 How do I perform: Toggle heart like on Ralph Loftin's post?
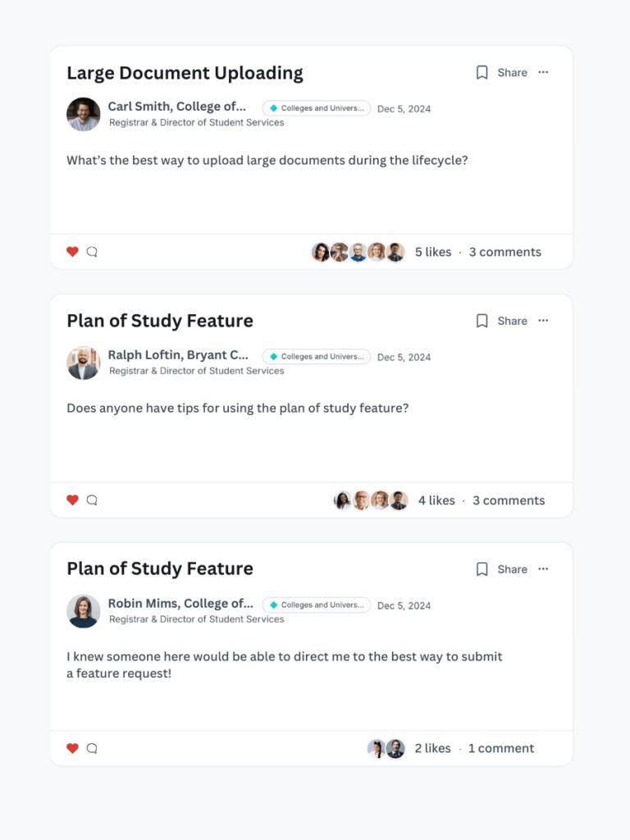(72, 500)
